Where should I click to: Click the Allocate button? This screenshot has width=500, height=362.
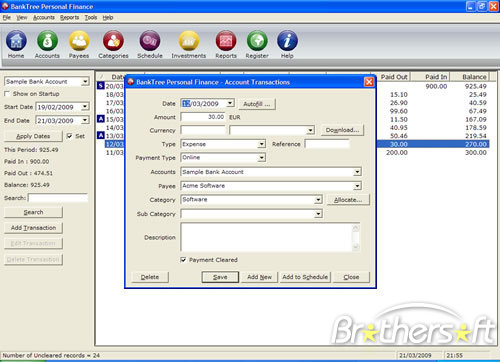click(348, 200)
